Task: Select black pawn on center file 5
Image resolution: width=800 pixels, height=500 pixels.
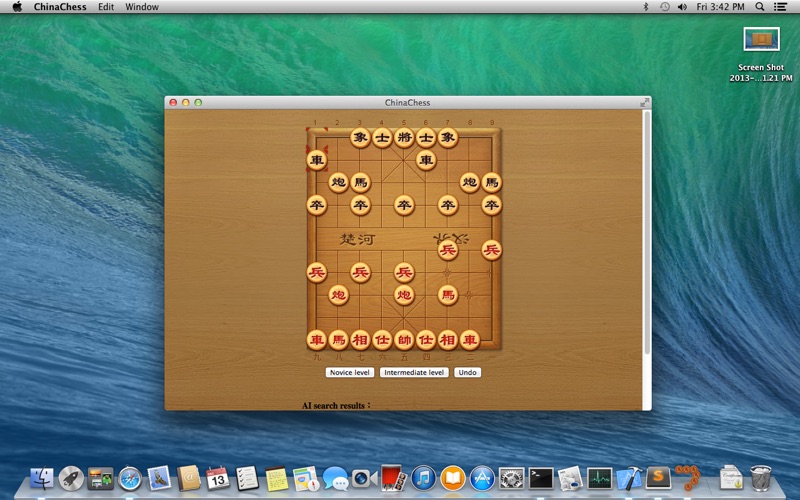Action: tap(404, 205)
